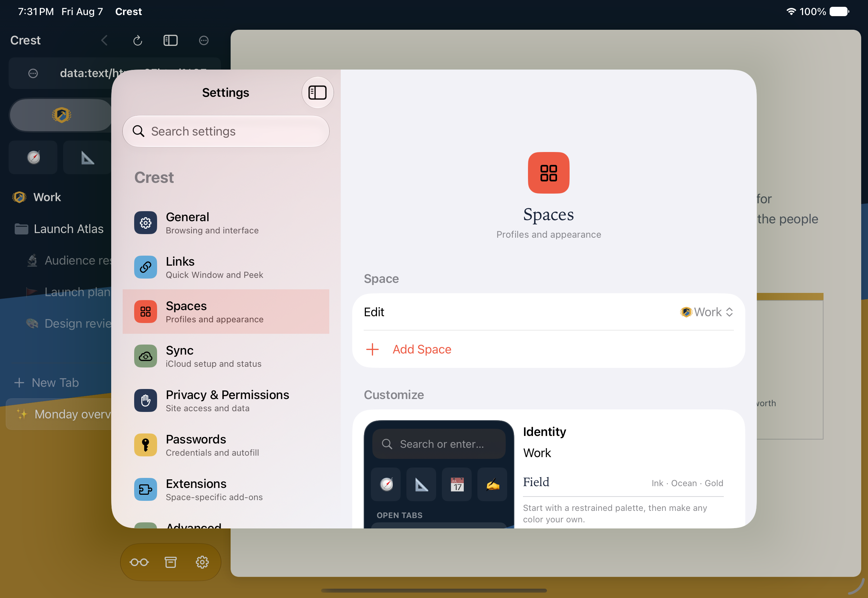
Task: Click the Search settings field
Action: point(226,132)
